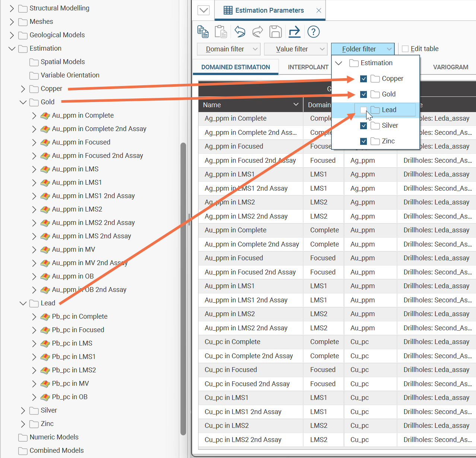Select the Au_ppm in LMS estimator icon
Image resolution: width=476 pixels, height=458 pixels.
(x=45, y=169)
